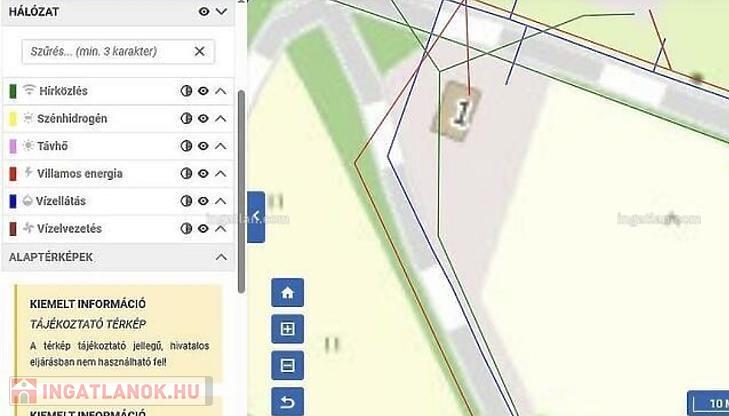Click opacity icon for Vízellátás layer

click(x=186, y=201)
